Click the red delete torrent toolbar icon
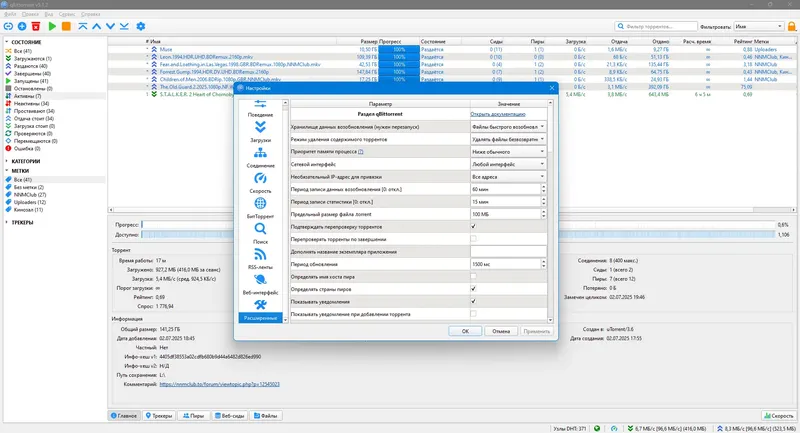This screenshot has height=433, width=800. coord(38,25)
